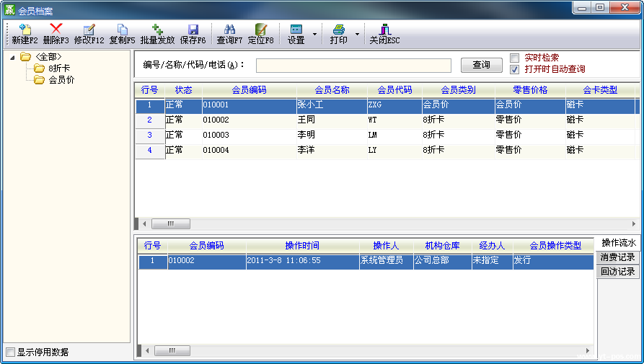Click the 状态 column header
Viewport: 644px width, 364px height.
183,90
